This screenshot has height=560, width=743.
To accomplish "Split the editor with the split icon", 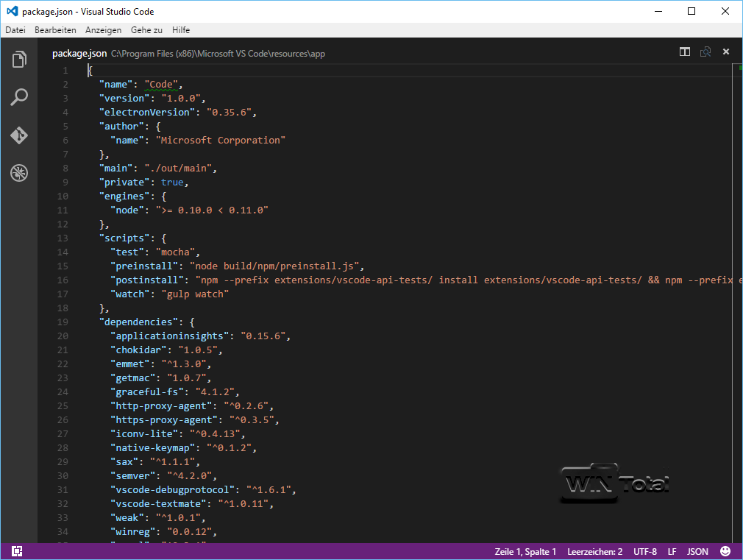I will [685, 52].
